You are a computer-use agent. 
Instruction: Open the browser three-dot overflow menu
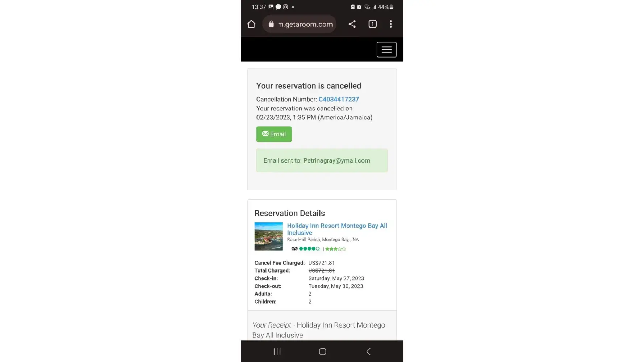click(x=390, y=24)
